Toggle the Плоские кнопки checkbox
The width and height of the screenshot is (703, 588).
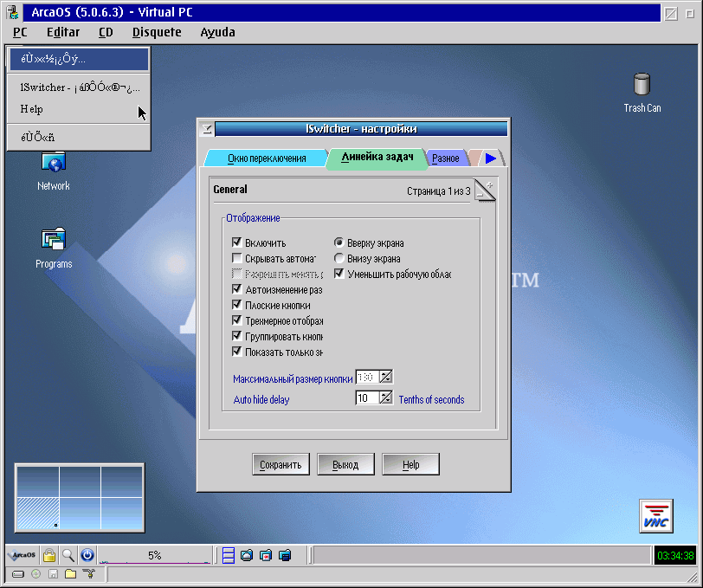[x=236, y=305]
